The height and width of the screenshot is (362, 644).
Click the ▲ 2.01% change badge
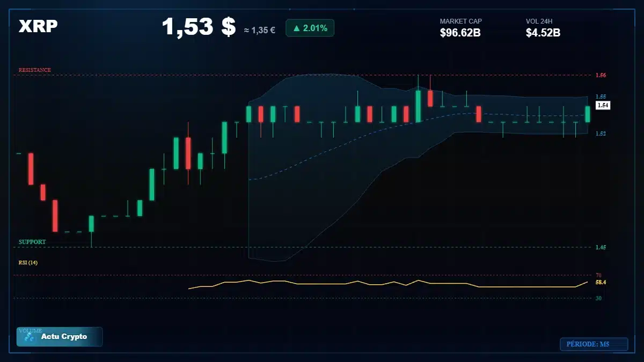pyautogui.click(x=310, y=28)
